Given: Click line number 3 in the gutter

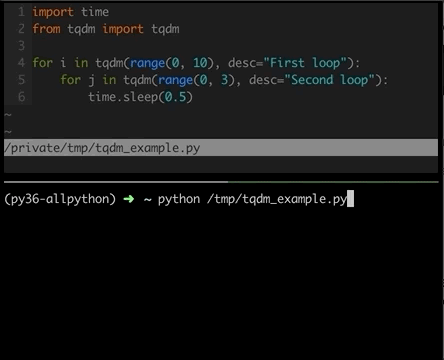Looking at the screenshot, I should click(x=21, y=46).
